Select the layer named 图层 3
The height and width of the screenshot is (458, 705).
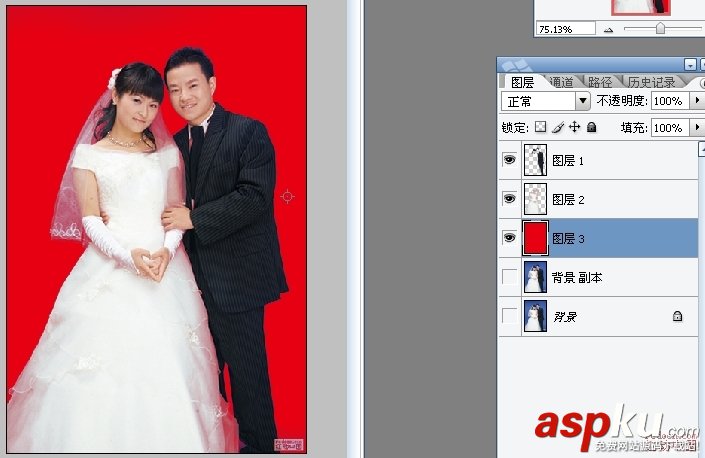[568, 238]
